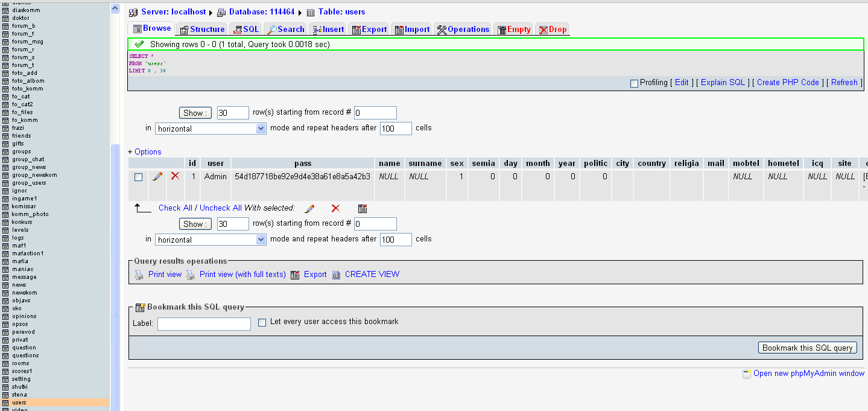Click the bookmark Label input field
The height and width of the screenshot is (411, 868).
204,324
